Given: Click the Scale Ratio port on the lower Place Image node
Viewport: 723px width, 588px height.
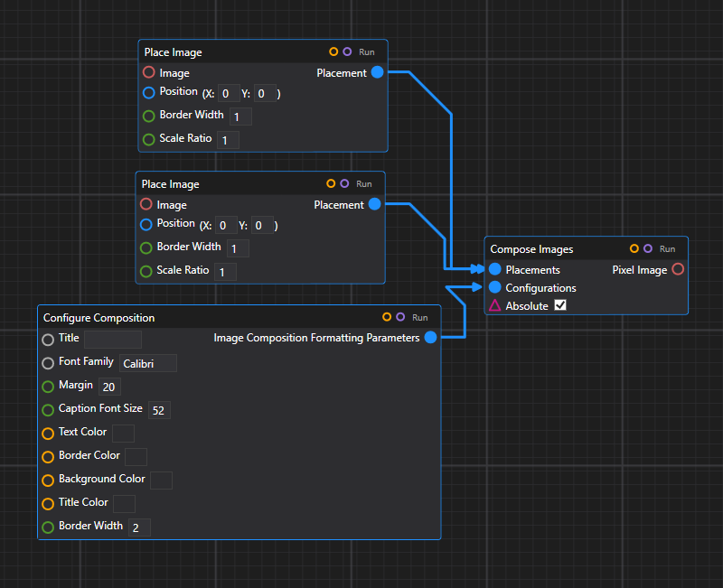Looking at the screenshot, I should (x=146, y=272).
